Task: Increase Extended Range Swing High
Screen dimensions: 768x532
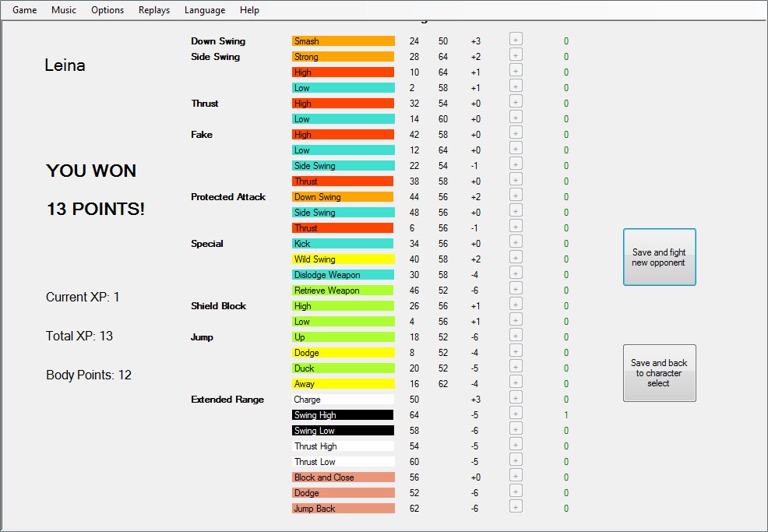Action: click(x=516, y=413)
